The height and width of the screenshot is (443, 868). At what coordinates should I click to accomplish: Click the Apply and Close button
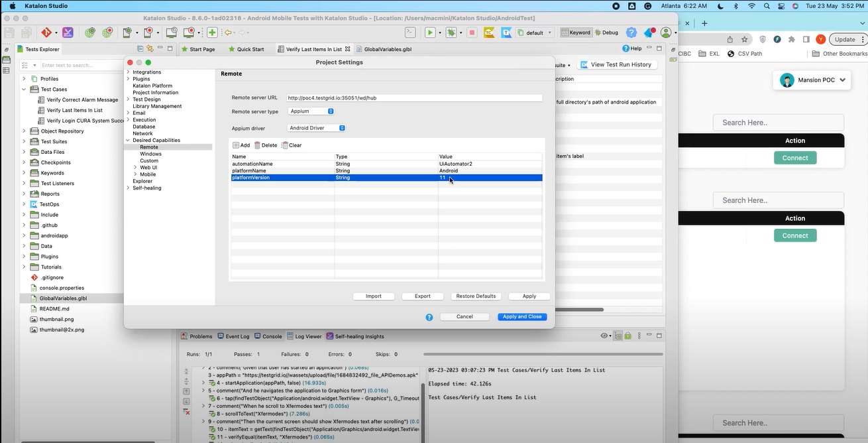522,317
